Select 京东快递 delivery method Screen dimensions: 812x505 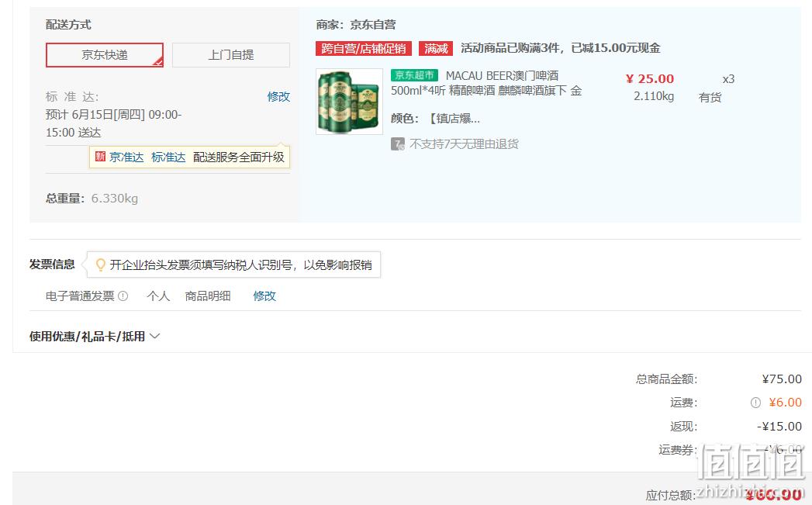(x=105, y=55)
